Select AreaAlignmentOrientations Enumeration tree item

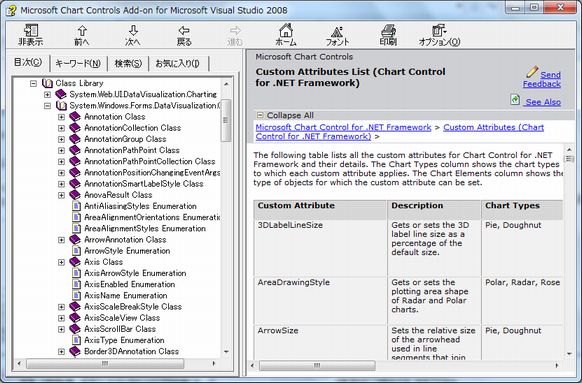click(x=152, y=217)
